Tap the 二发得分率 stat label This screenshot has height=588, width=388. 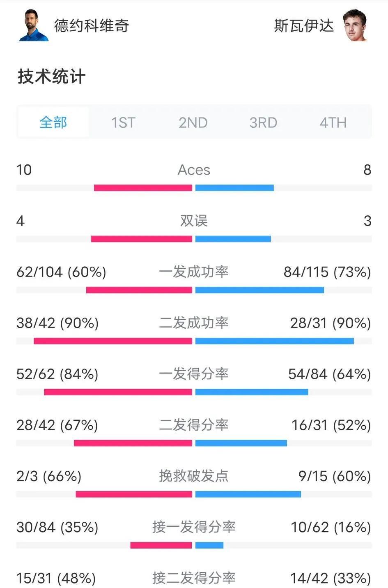point(194,425)
